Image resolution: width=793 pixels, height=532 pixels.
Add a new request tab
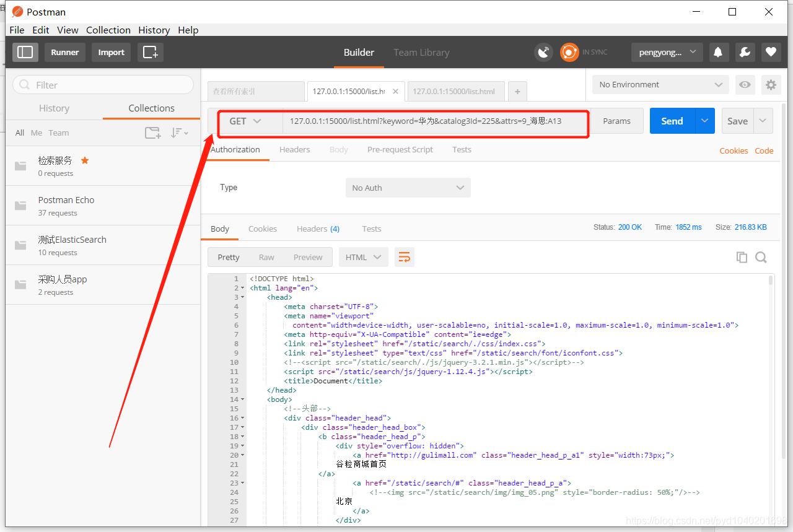517,92
